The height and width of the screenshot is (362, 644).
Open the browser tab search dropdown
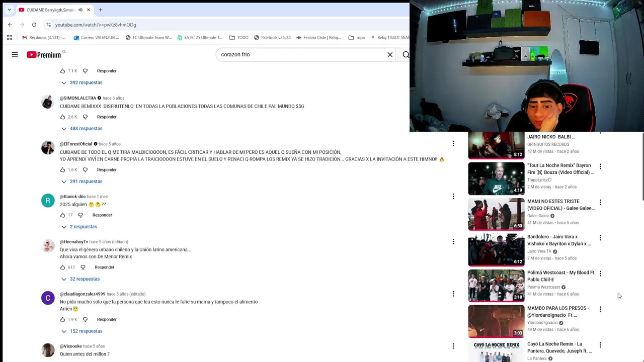pyautogui.click(x=9, y=10)
